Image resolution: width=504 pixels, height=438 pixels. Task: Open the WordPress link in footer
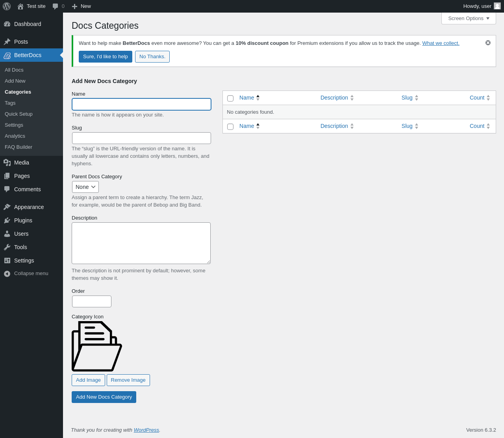(146, 430)
